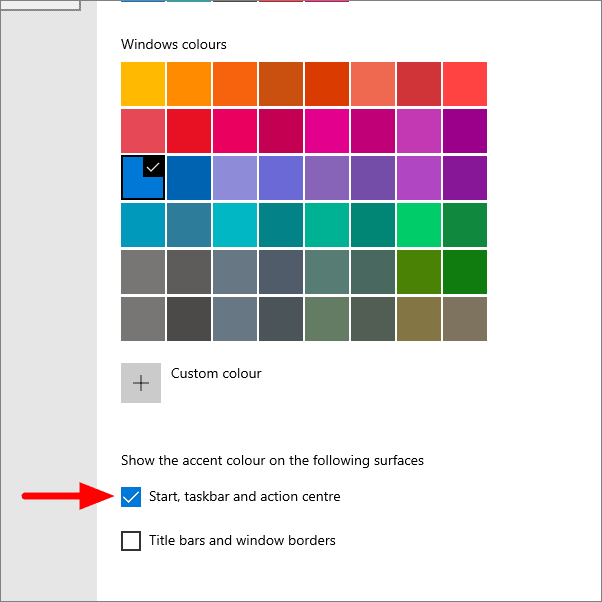Click the Custom colour label

point(216,373)
